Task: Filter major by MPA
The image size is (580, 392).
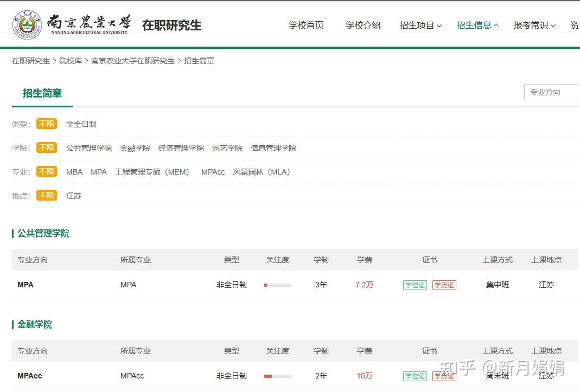Action: coord(99,172)
